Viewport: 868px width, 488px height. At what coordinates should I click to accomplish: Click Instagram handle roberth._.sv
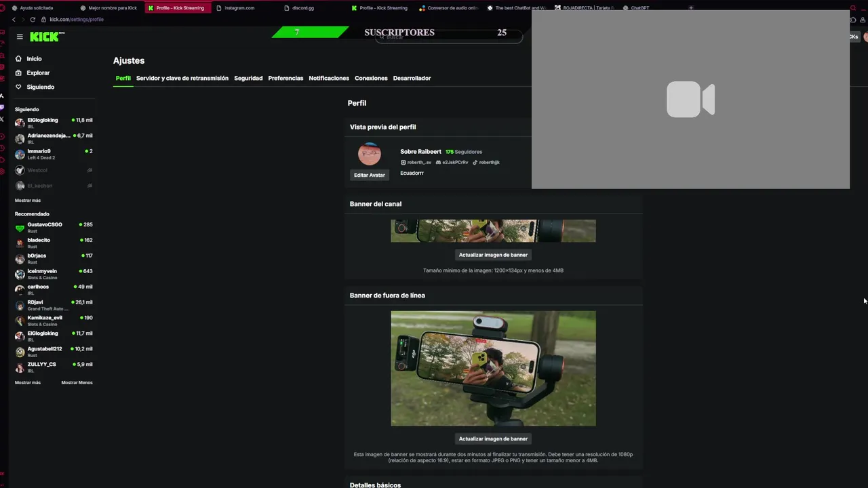click(416, 163)
